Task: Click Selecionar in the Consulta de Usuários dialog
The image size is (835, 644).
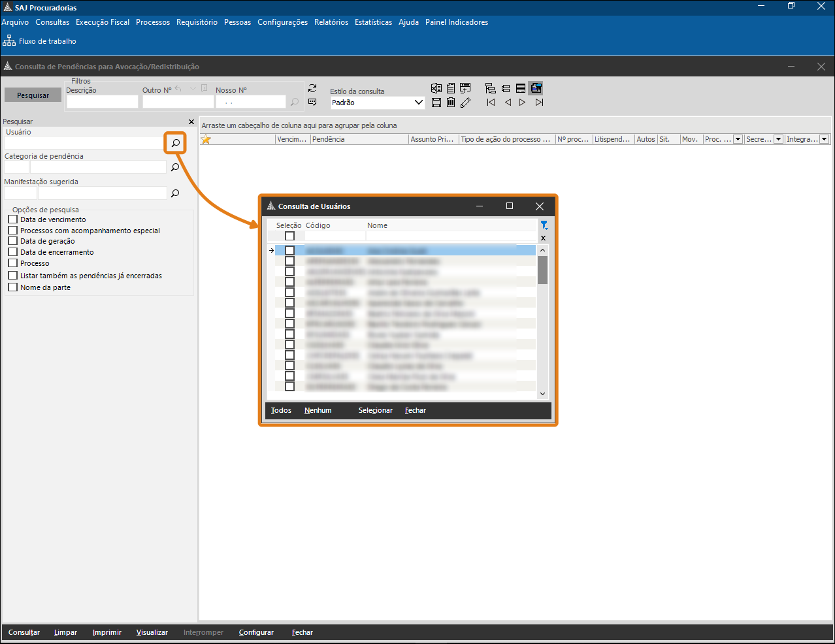Action: 375,410
